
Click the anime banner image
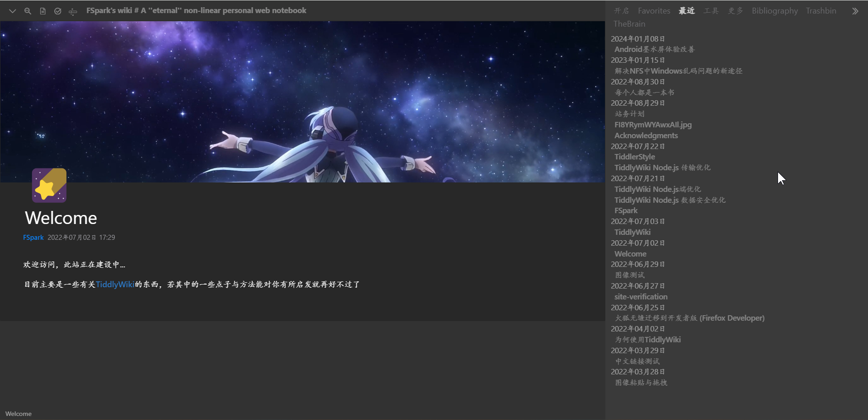point(302,102)
